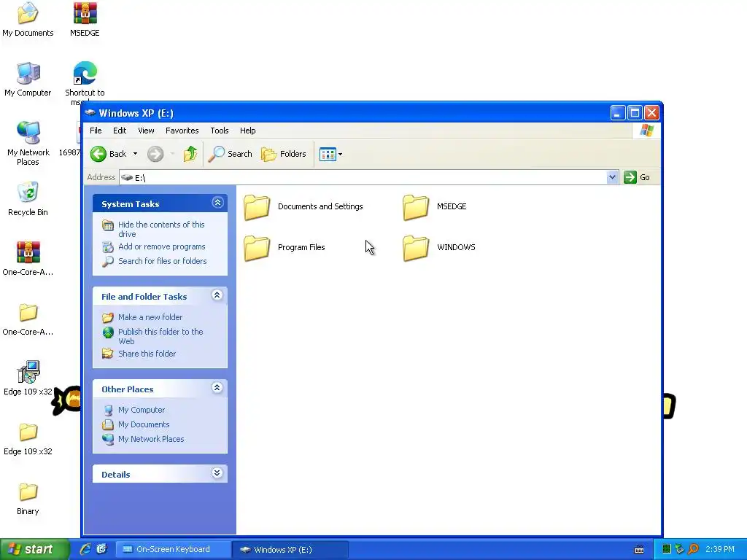Image resolution: width=747 pixels, height=560 pixels.
Task: Select the WINDOWS folder
Action: [438, 248]
